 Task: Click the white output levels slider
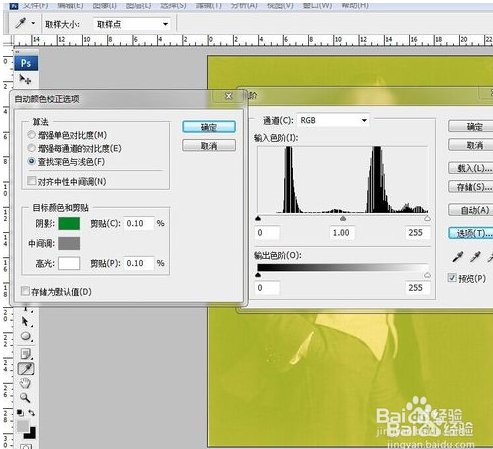427,275
